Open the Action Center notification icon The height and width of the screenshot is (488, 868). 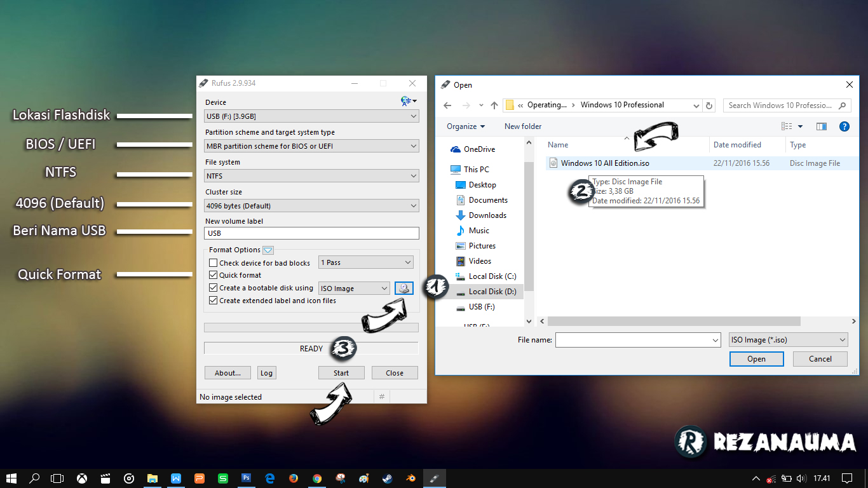tap(847, 478)
